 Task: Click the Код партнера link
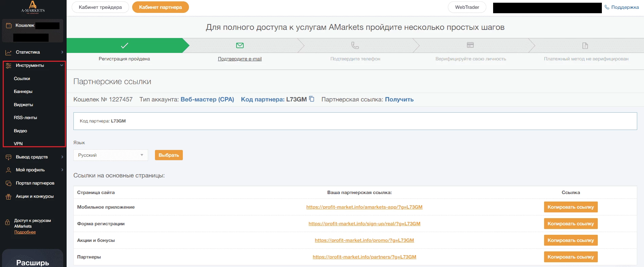[x=263, y=99]
